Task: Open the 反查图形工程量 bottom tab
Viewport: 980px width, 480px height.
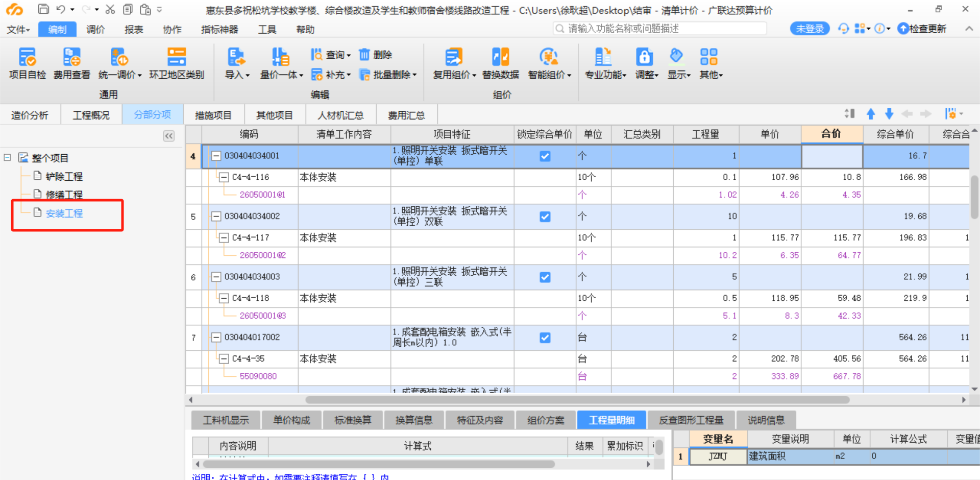Action: coord(691,420)
